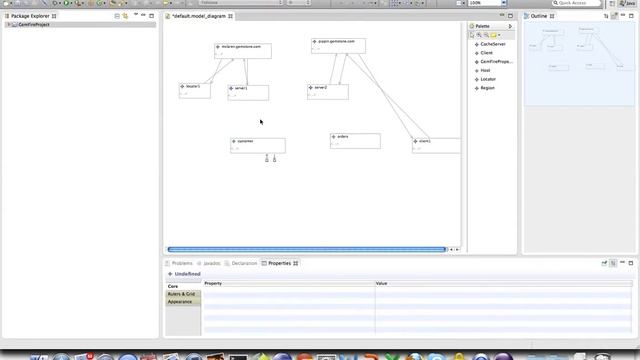Open the New wizard dropdown in toolbar
Viewport: 640px width, 360px height.
[x=12, y=3]
